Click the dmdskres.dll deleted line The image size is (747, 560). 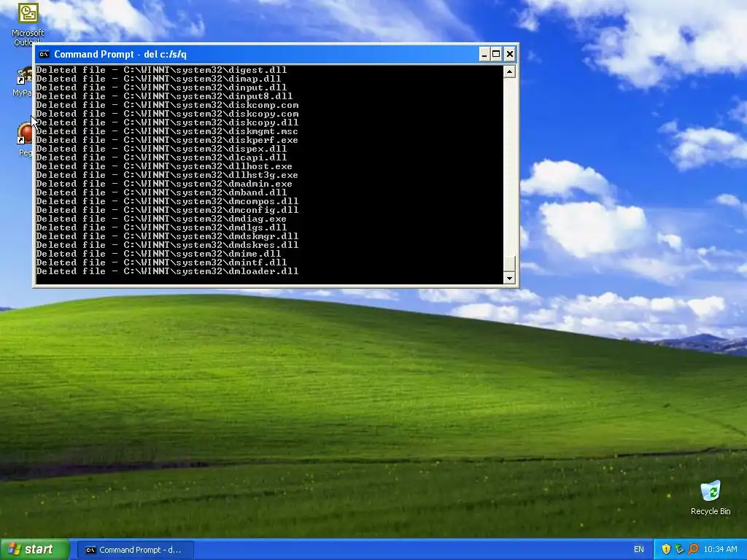point(168,245)
